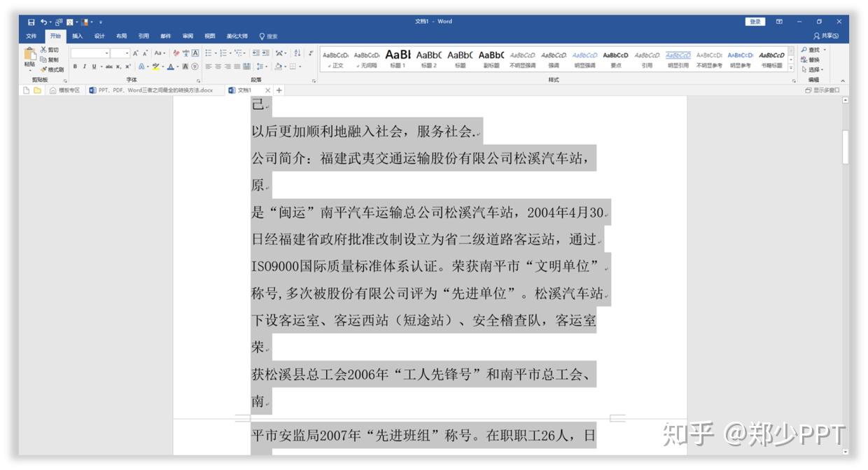Viewport: 868px width, 470px height.
Task: Open the 模板专区 template zone
Action: tap(64, 90)
